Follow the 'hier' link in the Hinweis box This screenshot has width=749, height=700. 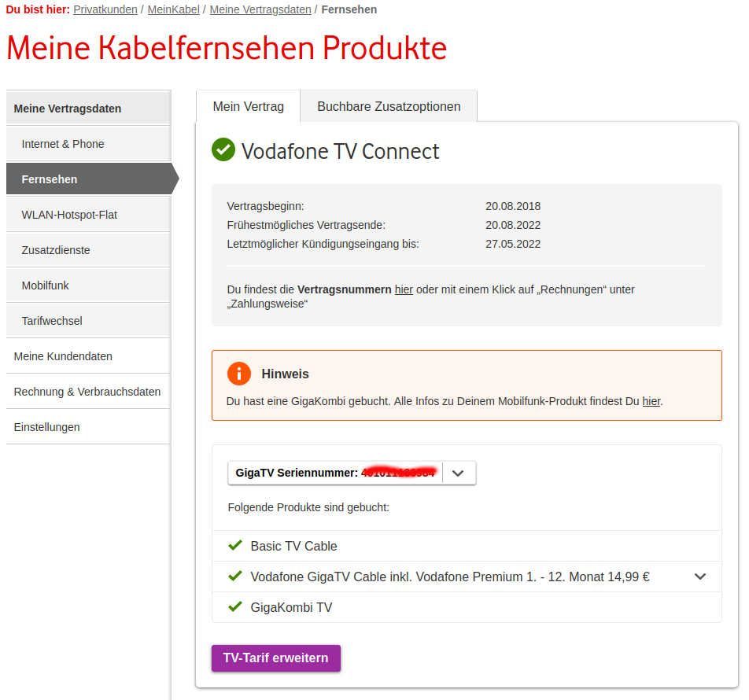point(651,401)
